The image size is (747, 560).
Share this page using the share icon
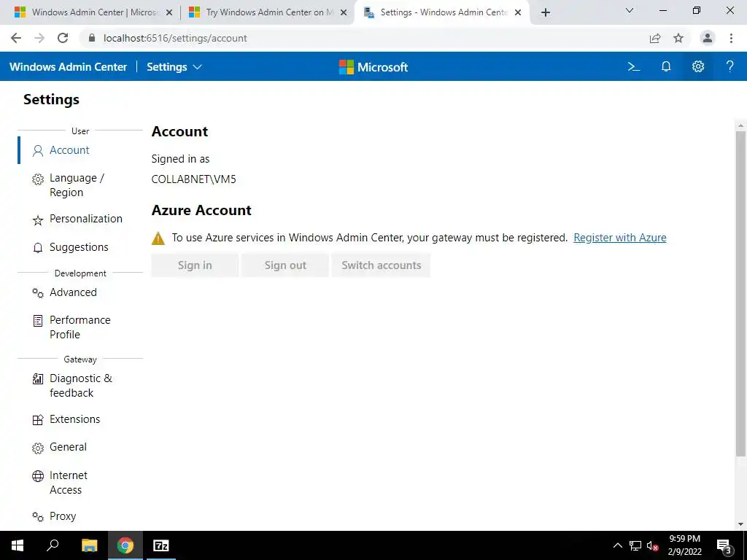(x=655, y=38)
